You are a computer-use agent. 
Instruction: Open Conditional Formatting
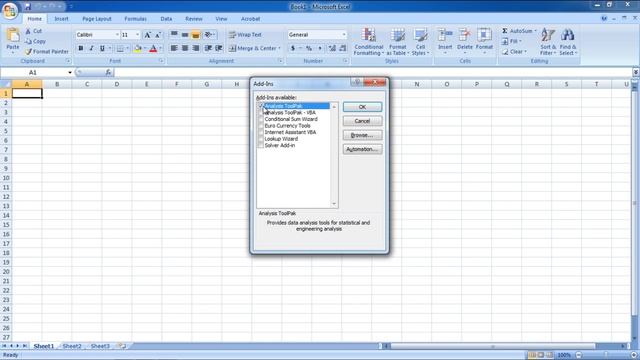(x=369, y=41)
